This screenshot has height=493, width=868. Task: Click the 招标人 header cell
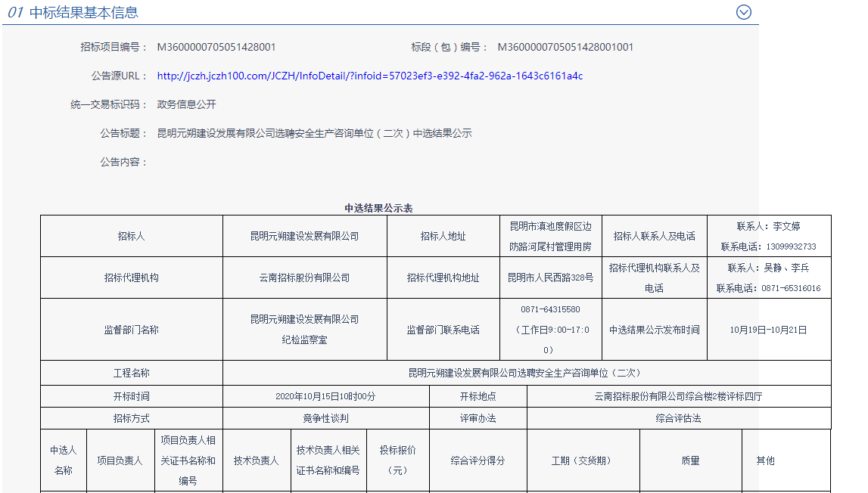(130, 236)
